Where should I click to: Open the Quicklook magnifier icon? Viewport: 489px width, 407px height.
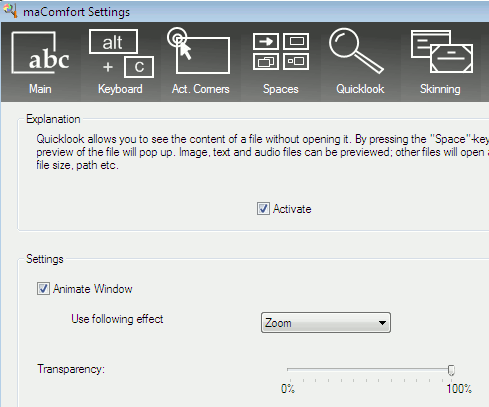[x=356, y=51]
